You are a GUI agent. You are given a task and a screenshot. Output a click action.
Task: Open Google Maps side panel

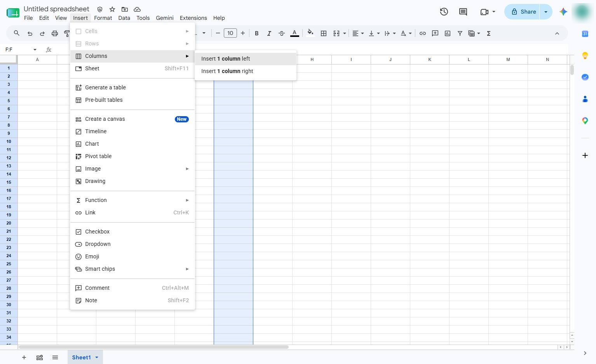click(585, 121)
